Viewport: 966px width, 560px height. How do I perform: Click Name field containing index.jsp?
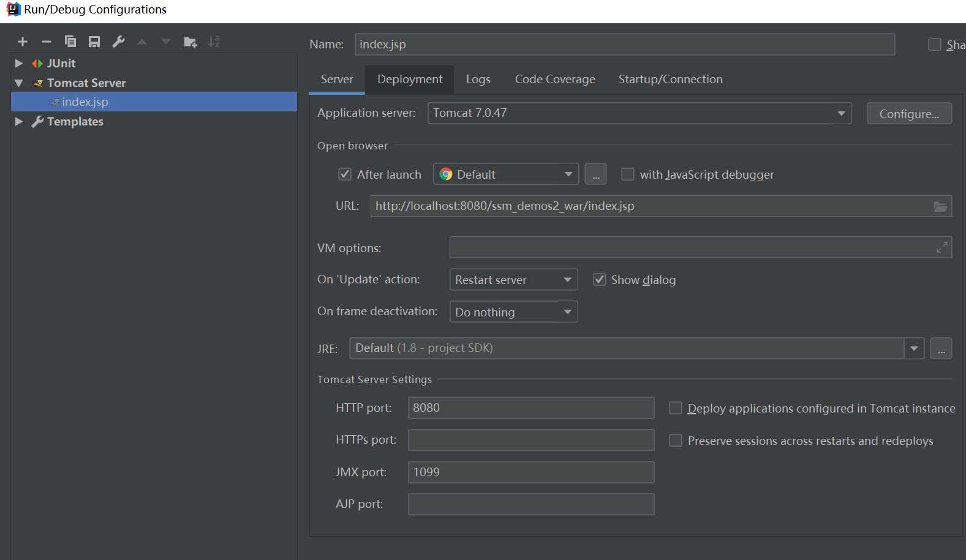click(x=625, y=44)
